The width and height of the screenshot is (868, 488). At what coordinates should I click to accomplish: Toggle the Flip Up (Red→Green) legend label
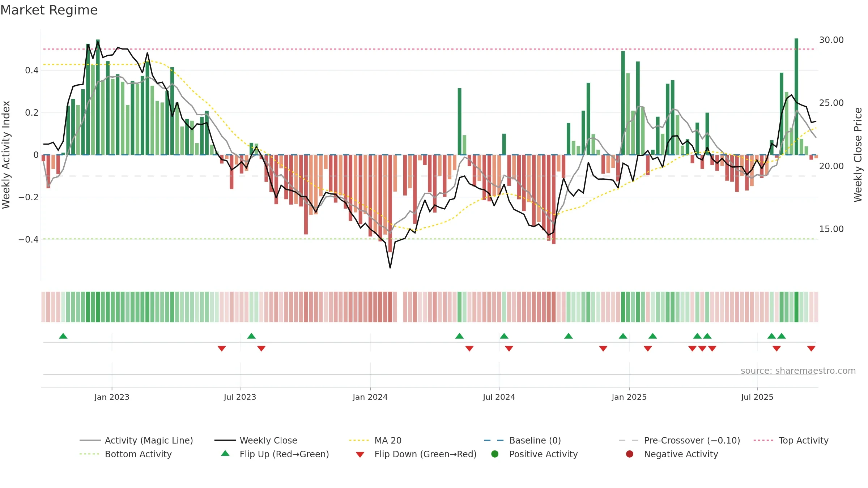(x=284, y=454)
